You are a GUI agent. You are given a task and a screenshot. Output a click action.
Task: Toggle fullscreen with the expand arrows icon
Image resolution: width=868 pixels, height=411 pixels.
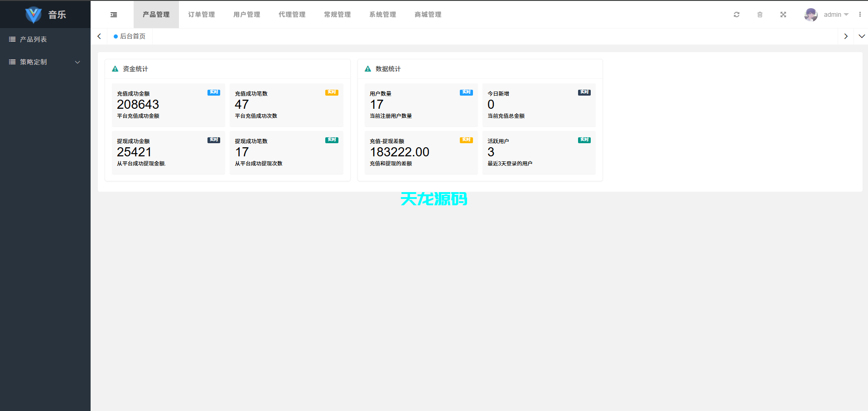click(783, 14)
